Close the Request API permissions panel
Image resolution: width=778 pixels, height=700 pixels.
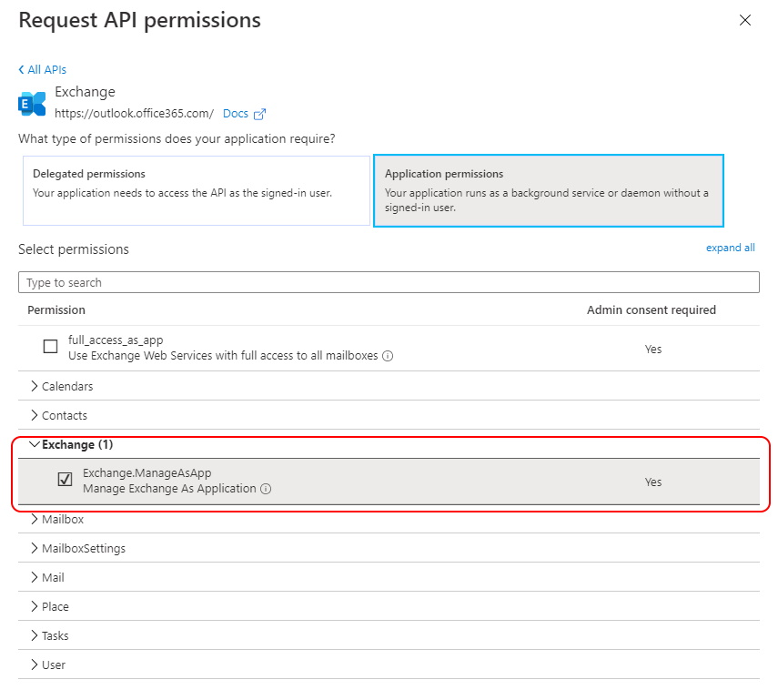point(744,20)
